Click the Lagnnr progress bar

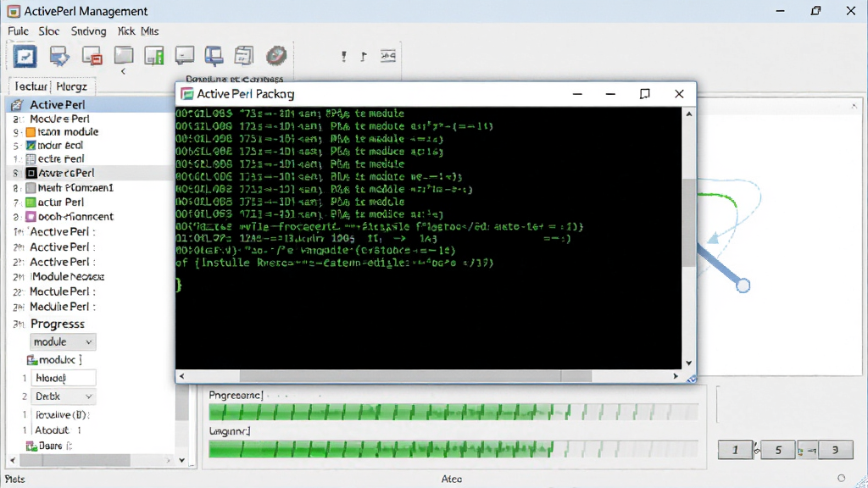click(x=453, y=449)
